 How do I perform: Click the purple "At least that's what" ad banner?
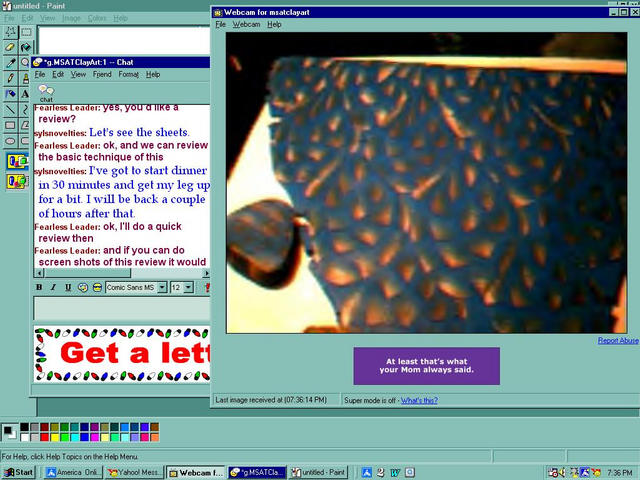click(x=427, y=366)
